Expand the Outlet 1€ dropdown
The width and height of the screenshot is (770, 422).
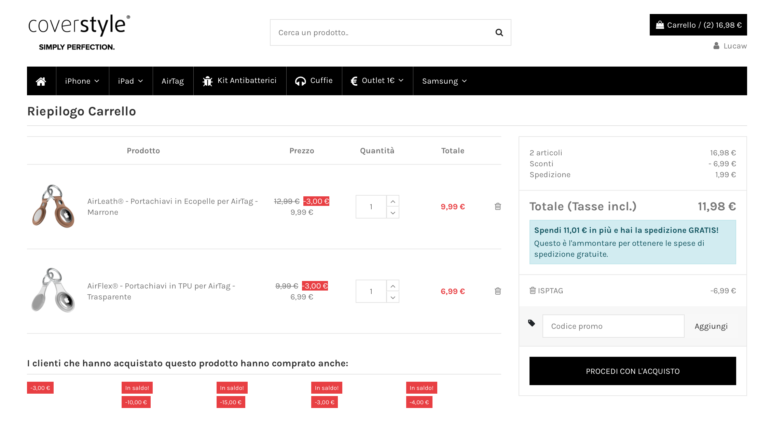(376, 81)
